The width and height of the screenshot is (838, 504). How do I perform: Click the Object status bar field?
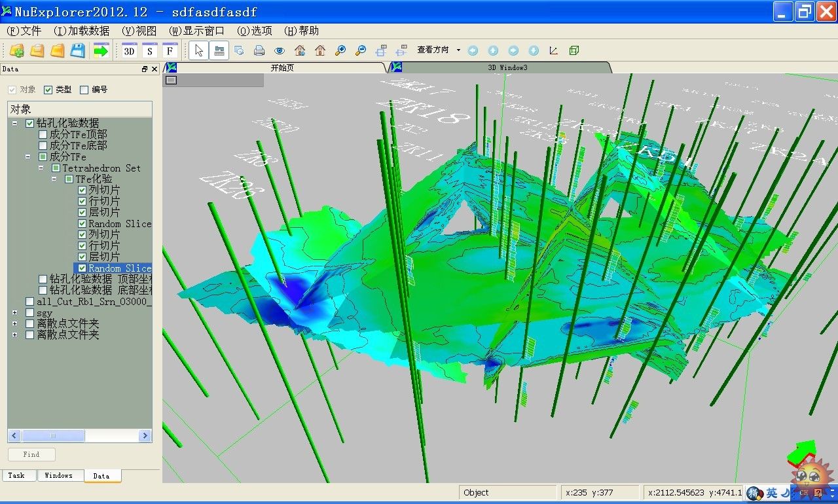pyautogui.click(x=508, y=493)
